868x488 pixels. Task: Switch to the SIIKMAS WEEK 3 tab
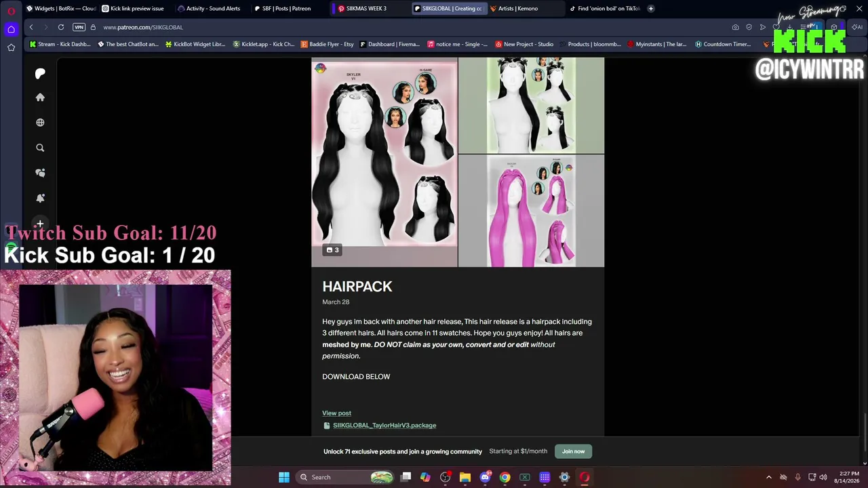coord(366,9)
